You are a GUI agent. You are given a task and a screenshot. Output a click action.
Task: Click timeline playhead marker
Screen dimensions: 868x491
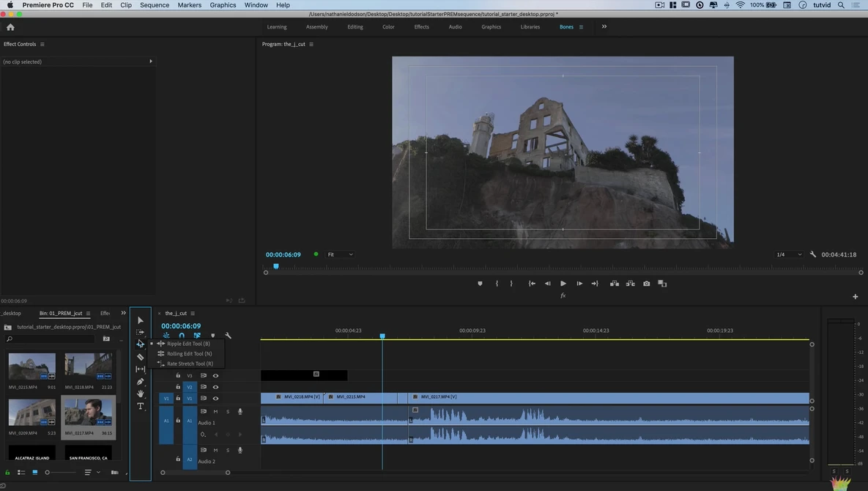point(382,336)
